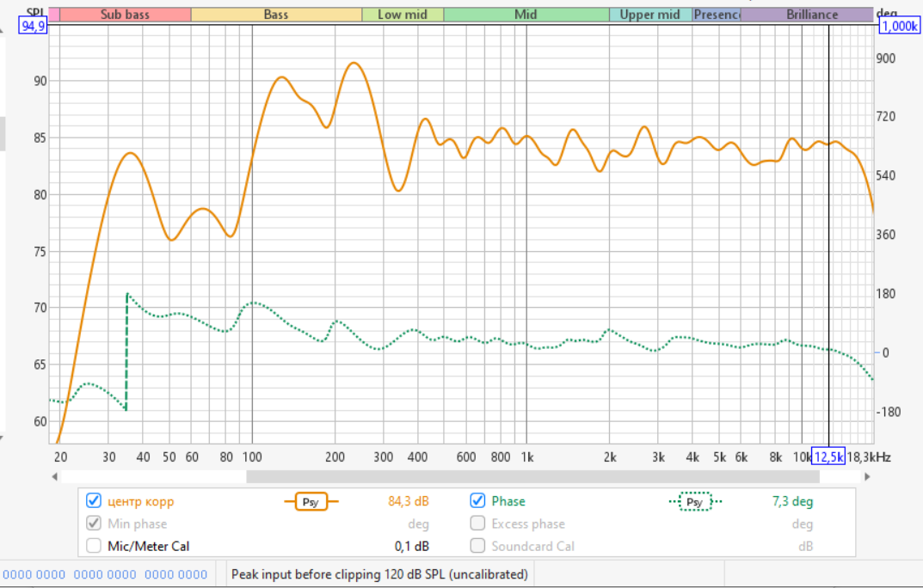Image resolution: width=923 pixels, height=588 pixels.
Task: Click the Presence band label
Action: click(717, 15)
